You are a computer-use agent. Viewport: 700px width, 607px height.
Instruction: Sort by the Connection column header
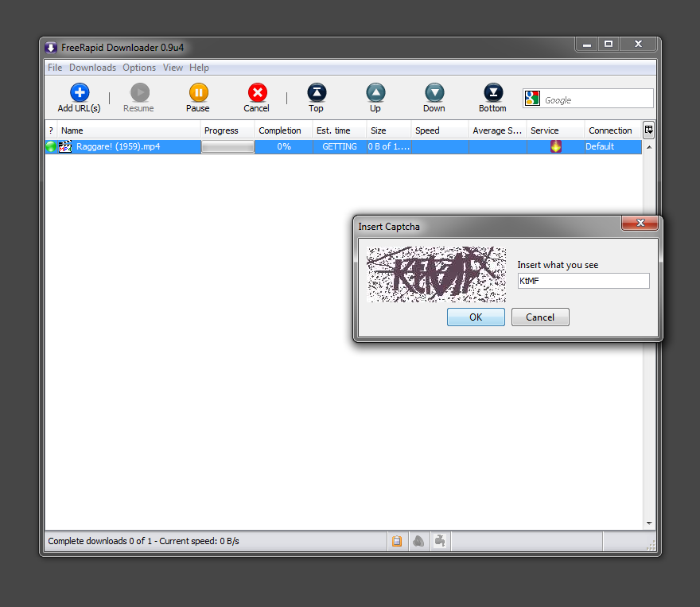point(613,130)
